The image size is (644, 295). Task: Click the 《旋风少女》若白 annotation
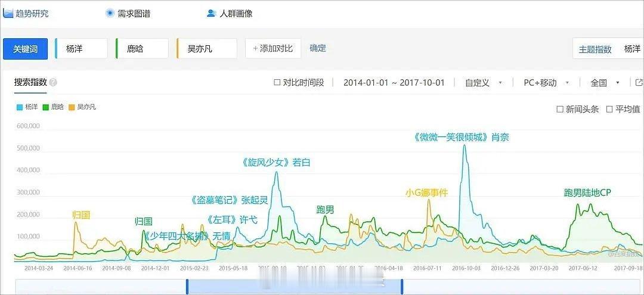click(x=277, y=163)
